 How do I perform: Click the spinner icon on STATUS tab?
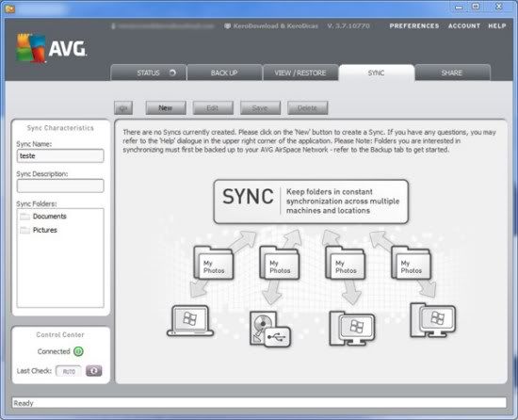tap(172, 73)
